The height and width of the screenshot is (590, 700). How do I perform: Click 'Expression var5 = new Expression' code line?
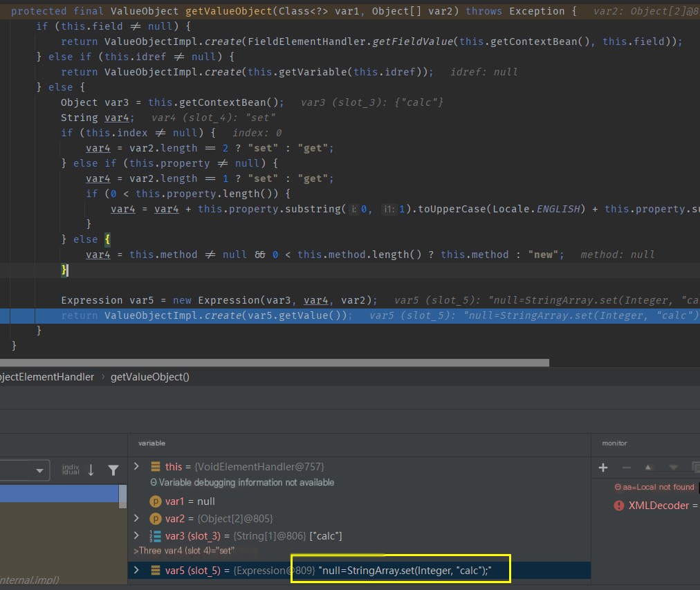click(x=219, y=300)
